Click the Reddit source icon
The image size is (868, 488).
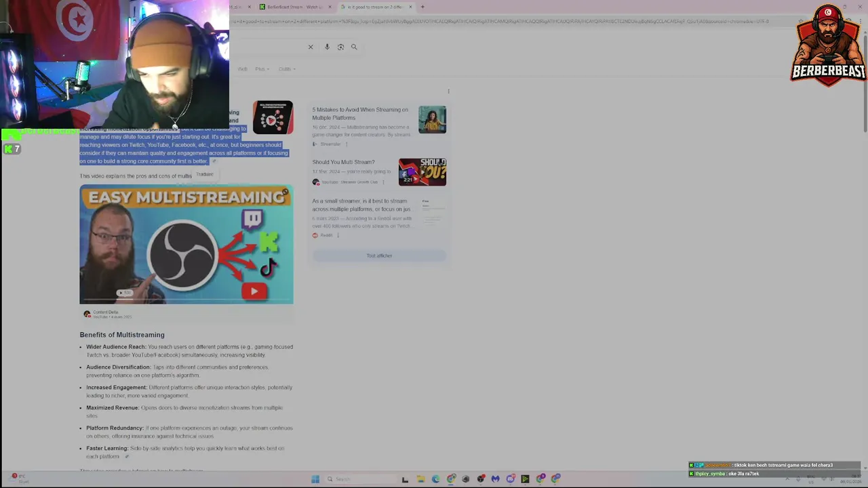pyautogui.click(x=315, y=235)
